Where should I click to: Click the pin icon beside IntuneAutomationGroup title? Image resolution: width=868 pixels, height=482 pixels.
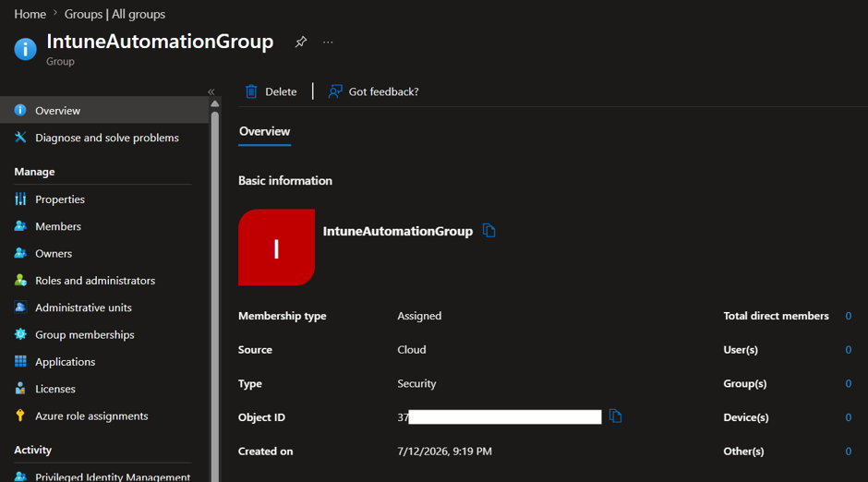pyautogui.click(x=301, y=42)
